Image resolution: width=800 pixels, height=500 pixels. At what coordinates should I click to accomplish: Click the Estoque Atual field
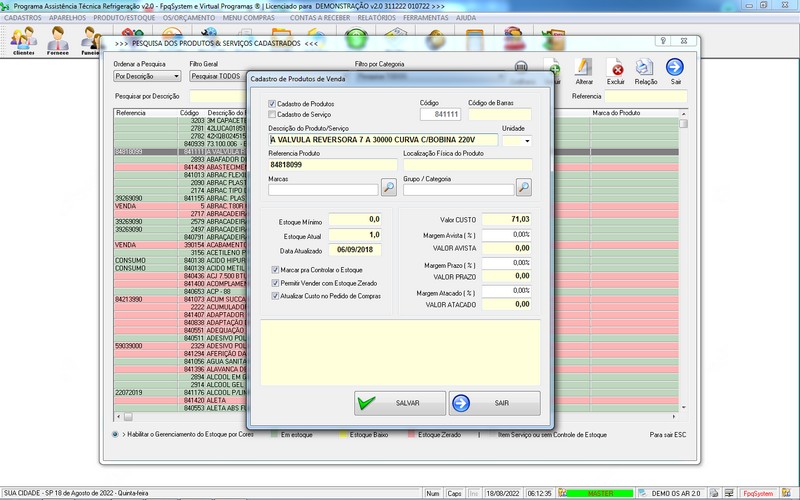pos(355,235)
